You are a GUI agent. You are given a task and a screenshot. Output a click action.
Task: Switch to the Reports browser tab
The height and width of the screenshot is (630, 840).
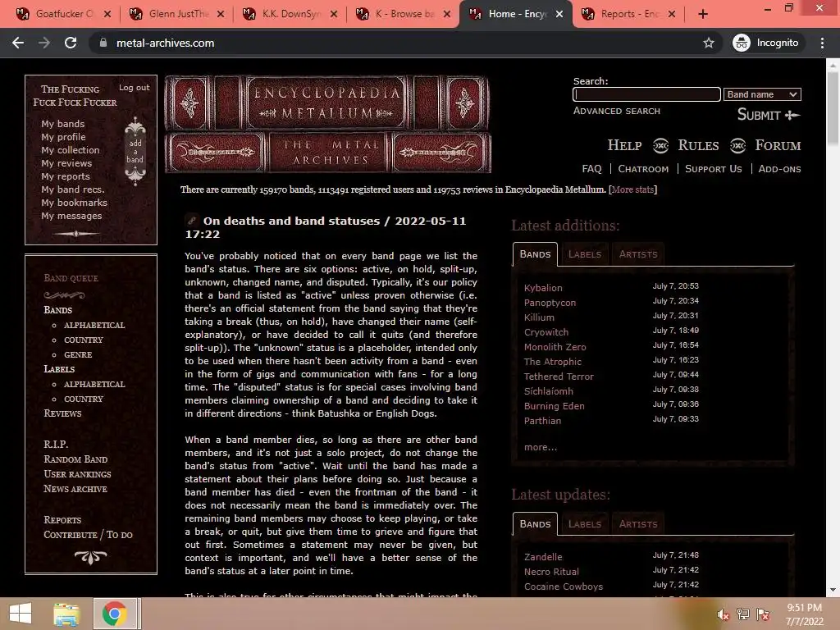pyautogui.click(x=629, y=14)
